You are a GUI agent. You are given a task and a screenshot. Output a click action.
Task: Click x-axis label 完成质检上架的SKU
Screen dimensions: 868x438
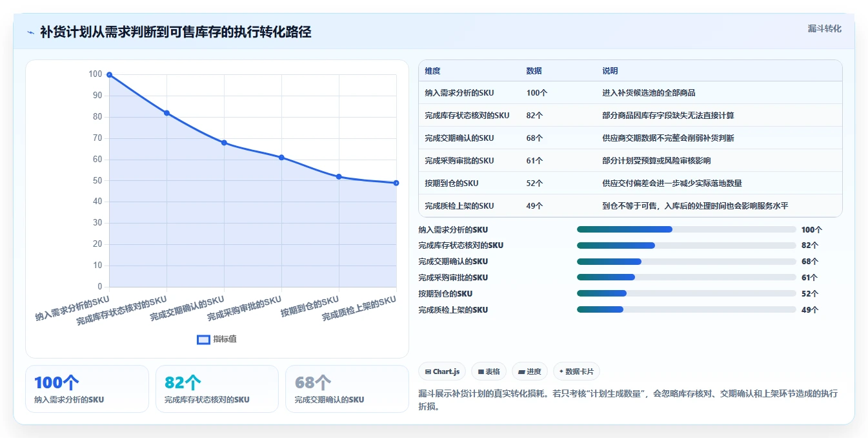point(359,308)
